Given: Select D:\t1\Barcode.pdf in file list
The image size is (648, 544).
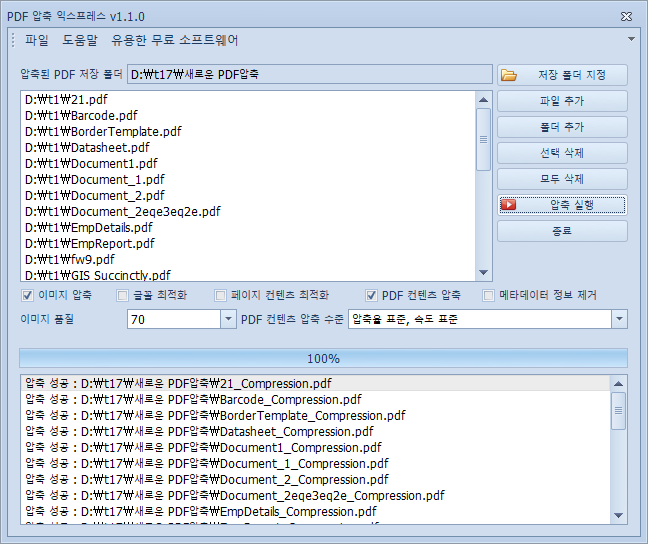Looking at the screenshot, I should (248, 116).
